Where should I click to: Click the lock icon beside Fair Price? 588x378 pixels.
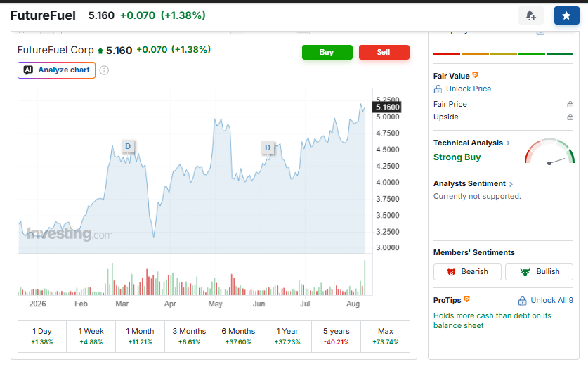pos(570,104)
